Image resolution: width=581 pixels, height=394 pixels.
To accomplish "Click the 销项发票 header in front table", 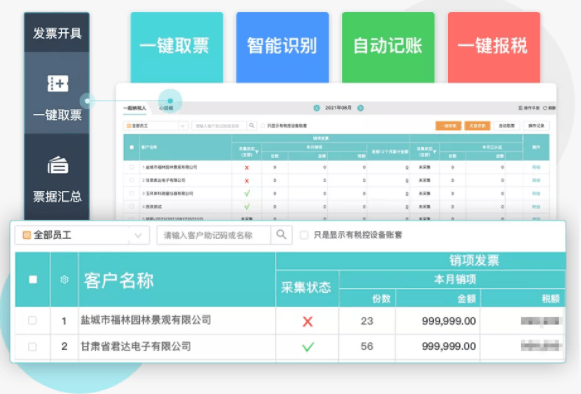I will [x=474, y=261].
